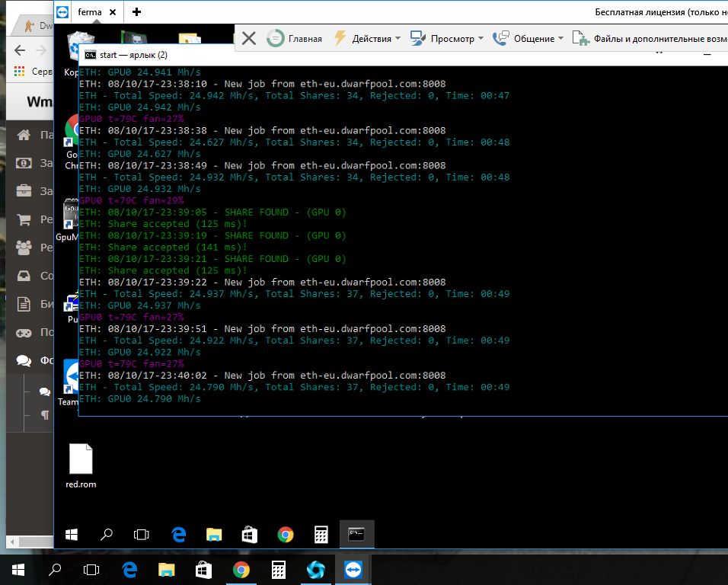
Task: Open Calculator on the remote taskbar
Action: (321, 535)
